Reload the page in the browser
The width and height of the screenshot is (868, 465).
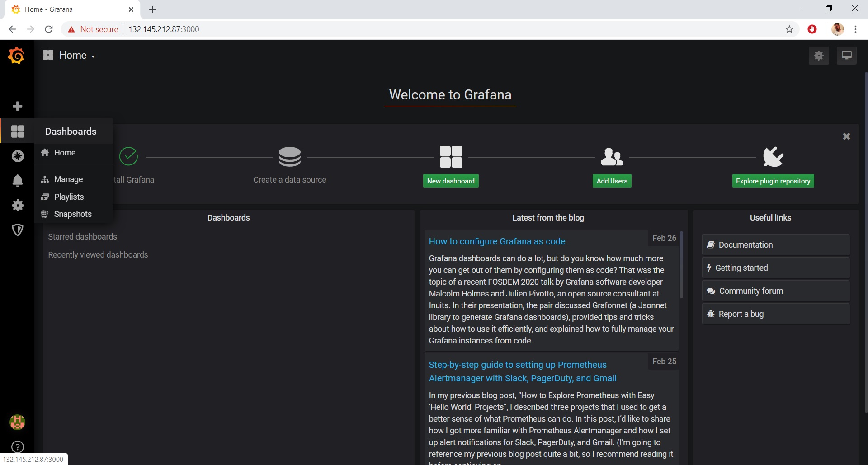pyautogui.click(x=49, y=29)
